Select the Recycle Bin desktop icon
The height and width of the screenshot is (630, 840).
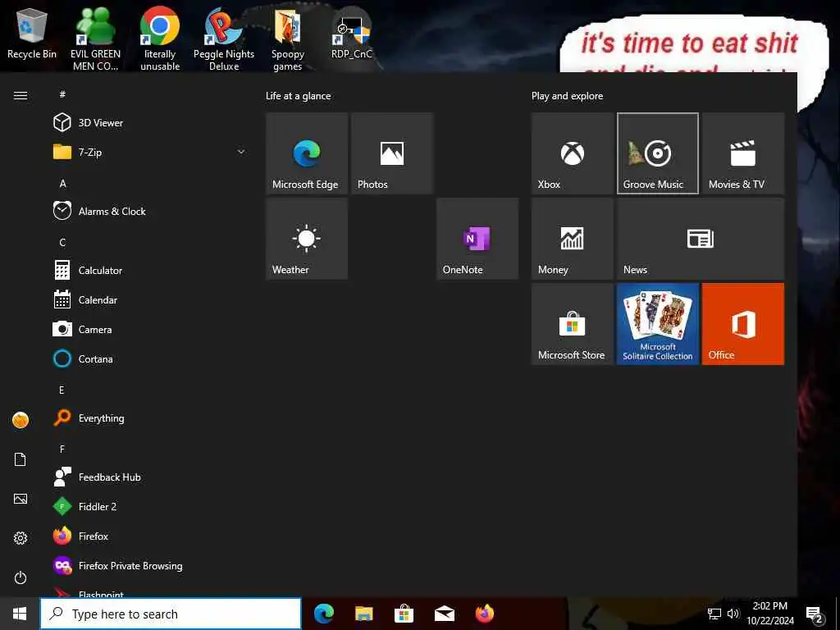[x=32, y=34]
